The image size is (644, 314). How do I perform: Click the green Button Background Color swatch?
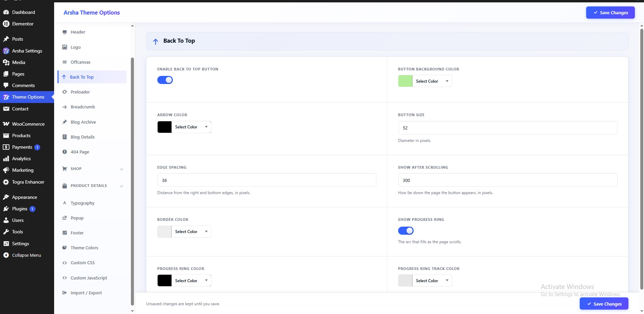(x=405, y=81)
